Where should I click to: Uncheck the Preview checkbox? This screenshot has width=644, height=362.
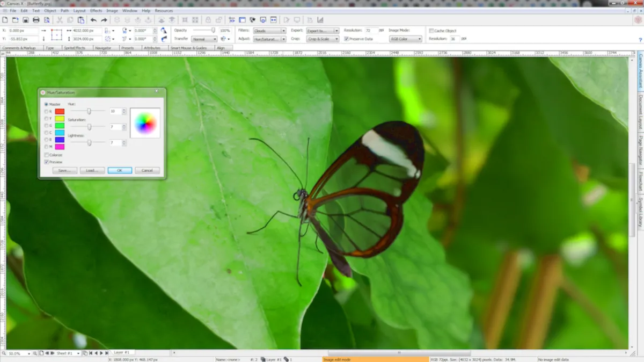(x=47, y=162)
